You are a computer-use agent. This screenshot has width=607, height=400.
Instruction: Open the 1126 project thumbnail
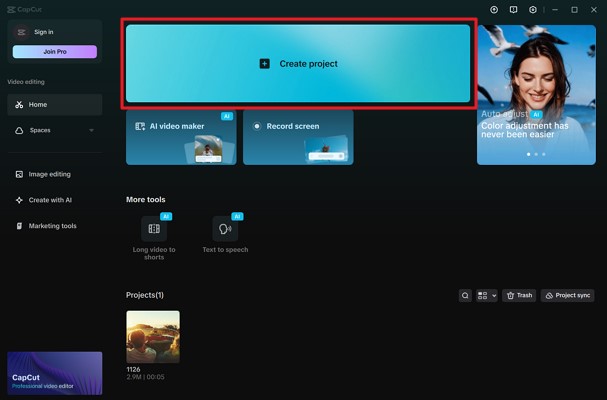click(153, 336)
